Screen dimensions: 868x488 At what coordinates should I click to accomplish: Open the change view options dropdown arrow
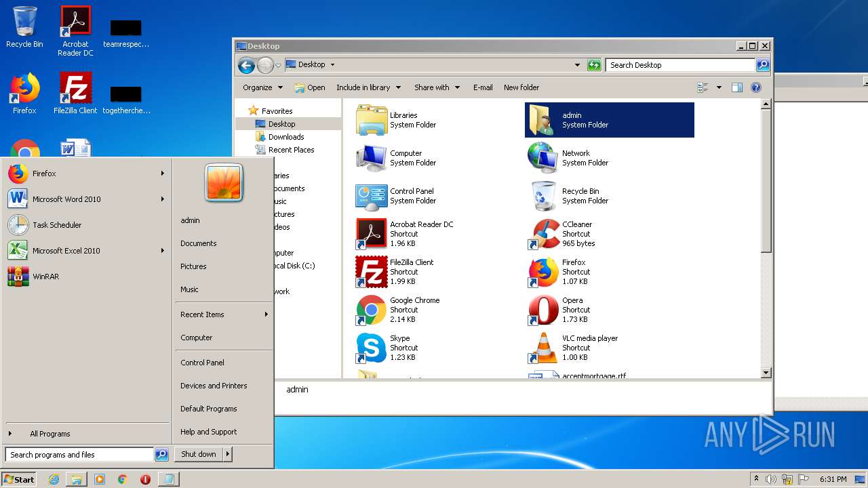tap(719, 87)
